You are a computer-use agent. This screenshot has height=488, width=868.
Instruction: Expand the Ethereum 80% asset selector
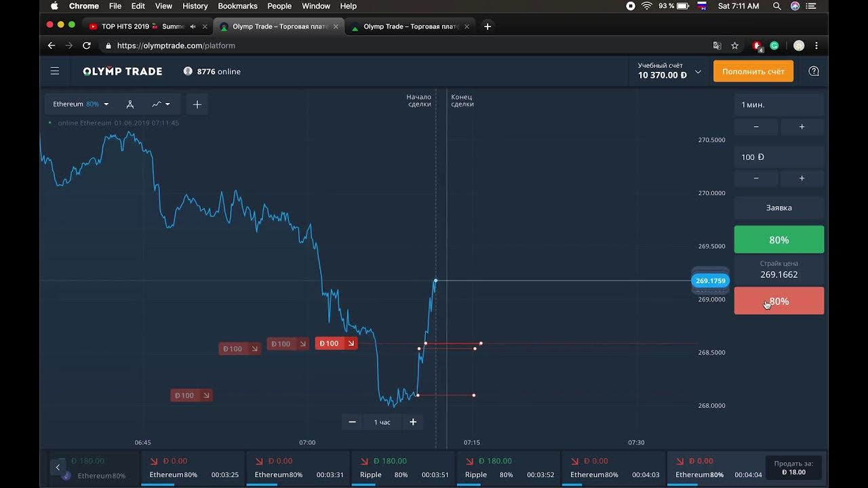pyautogui.click(x=81, y=104)
